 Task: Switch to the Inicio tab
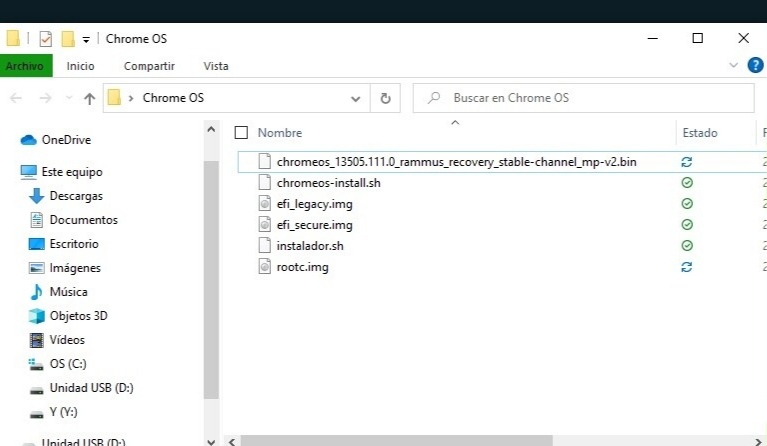click(81, 66)
